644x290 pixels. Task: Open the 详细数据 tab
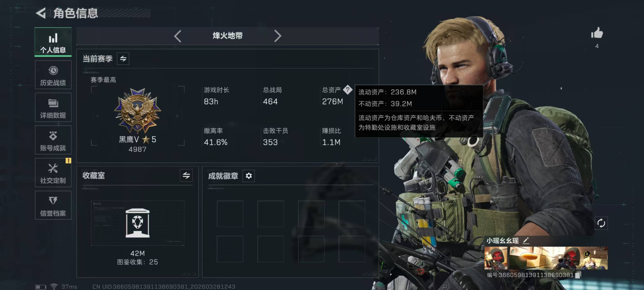[x=53, y=107]
